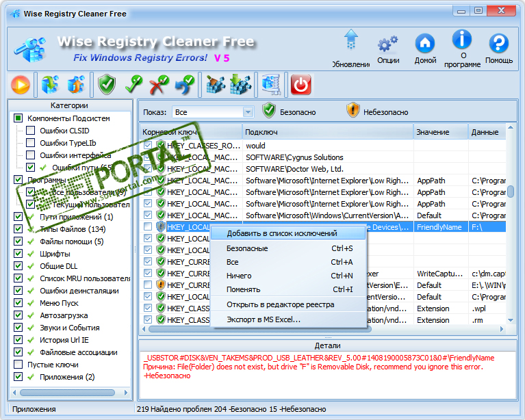Click app logo in window title bar
Viewport: 525px width, 420px height.
(x=15, y=14)
